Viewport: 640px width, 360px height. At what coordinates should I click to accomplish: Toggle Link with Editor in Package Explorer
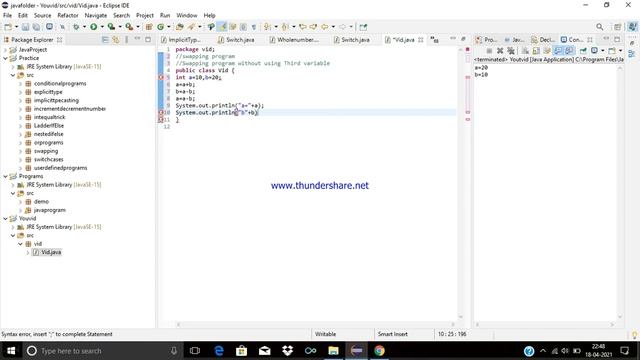(x=116, y=40)
